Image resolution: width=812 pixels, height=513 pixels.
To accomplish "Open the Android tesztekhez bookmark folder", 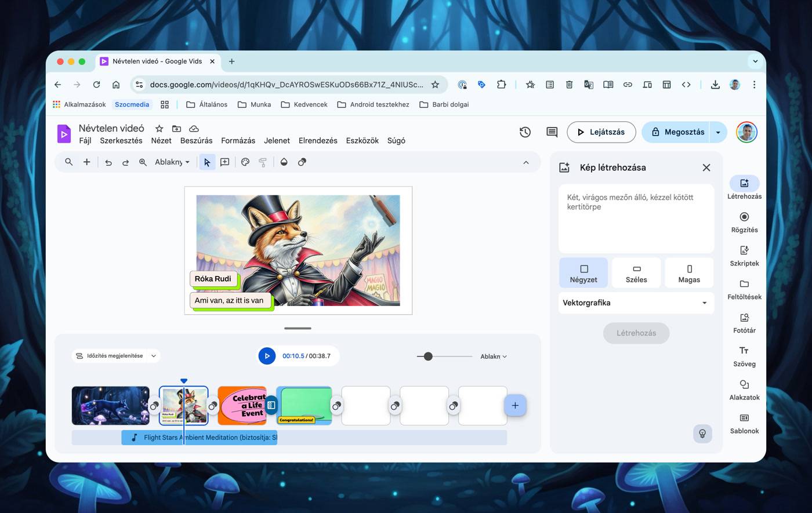I will click(x=374, y=104).
